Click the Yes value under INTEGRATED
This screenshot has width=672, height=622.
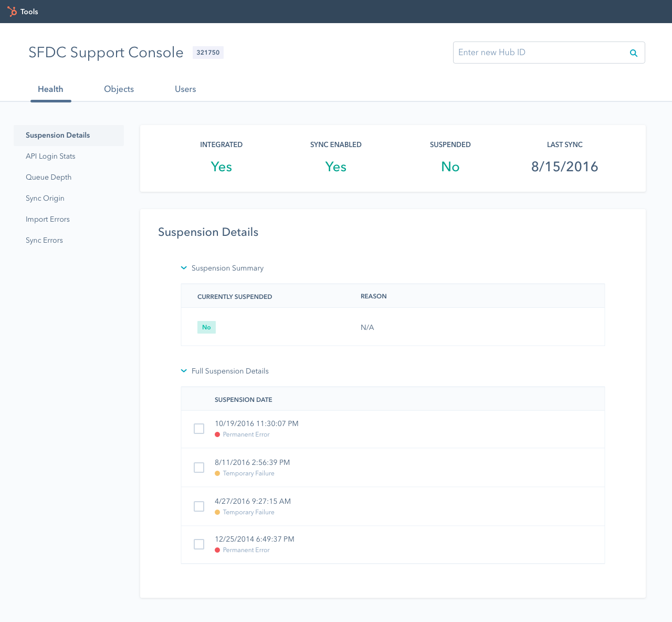[x=221, y=167]
